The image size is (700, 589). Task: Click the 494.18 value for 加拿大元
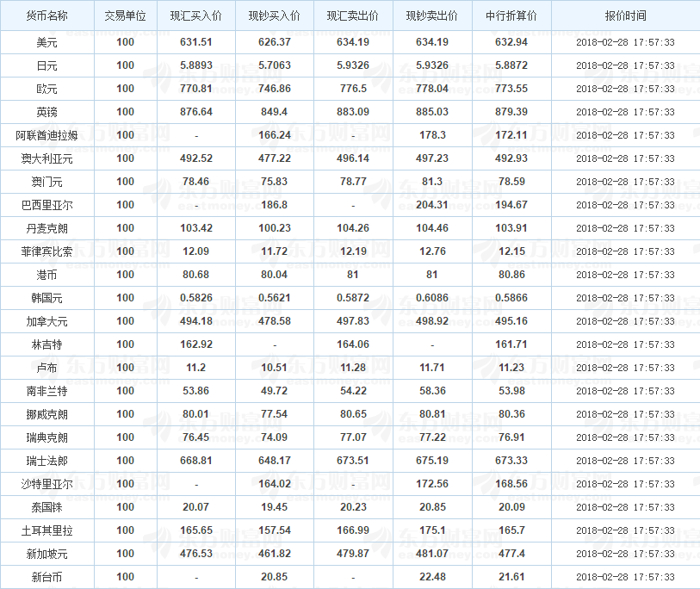click(x=196, y=320)
